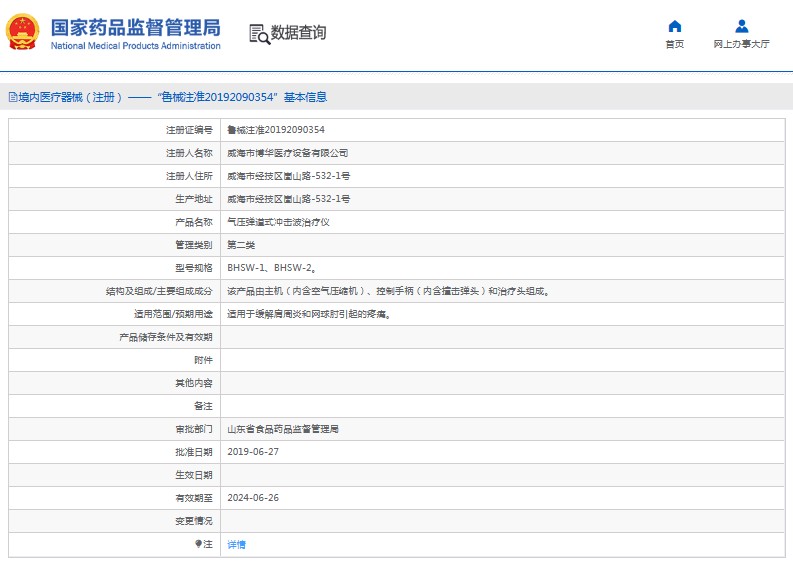Click the 适用范围/预期用途 label
Image resolution: width=793 pixels, height=562 pixels.
click(173, 314)
